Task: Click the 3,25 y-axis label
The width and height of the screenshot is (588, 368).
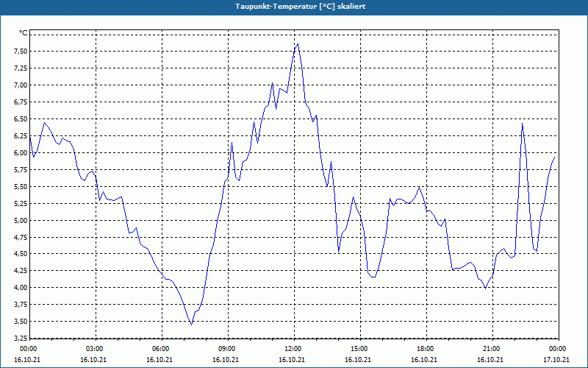Action: [21, 339]
